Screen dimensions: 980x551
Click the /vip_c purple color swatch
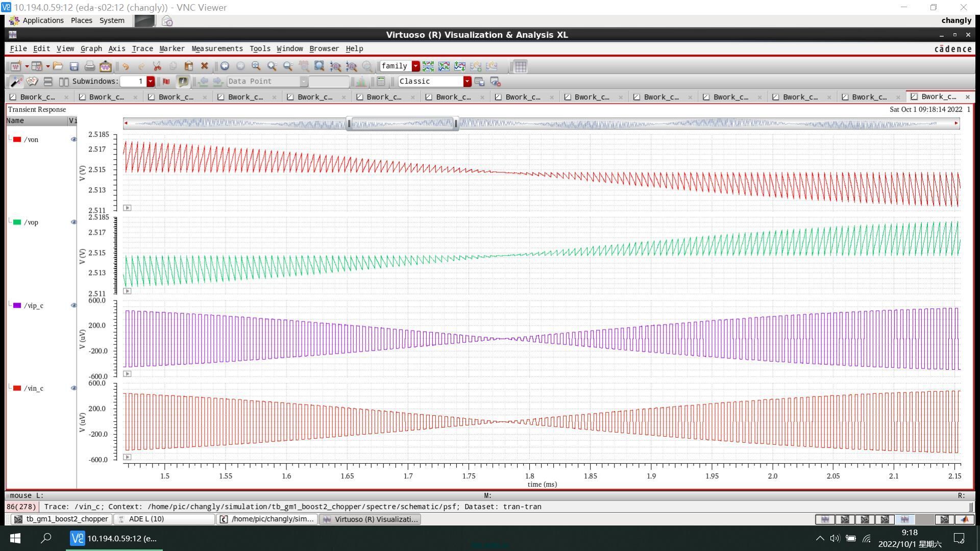[x=17, y=305]
